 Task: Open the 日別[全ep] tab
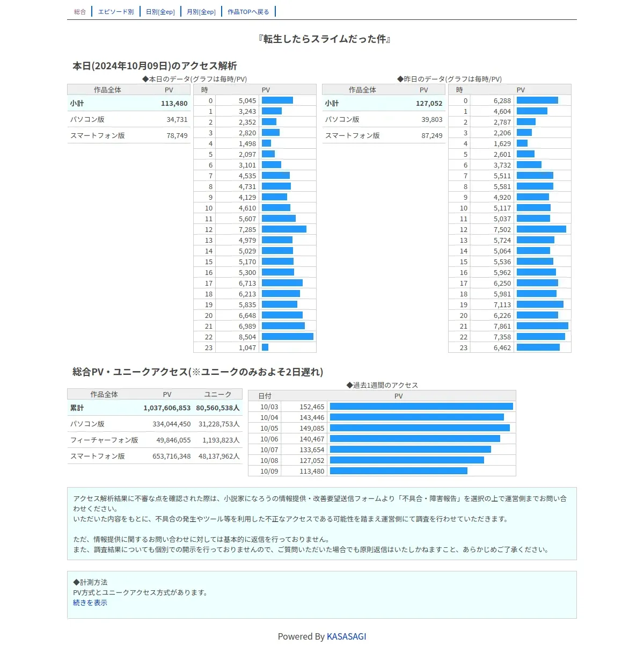pos(160,12)
